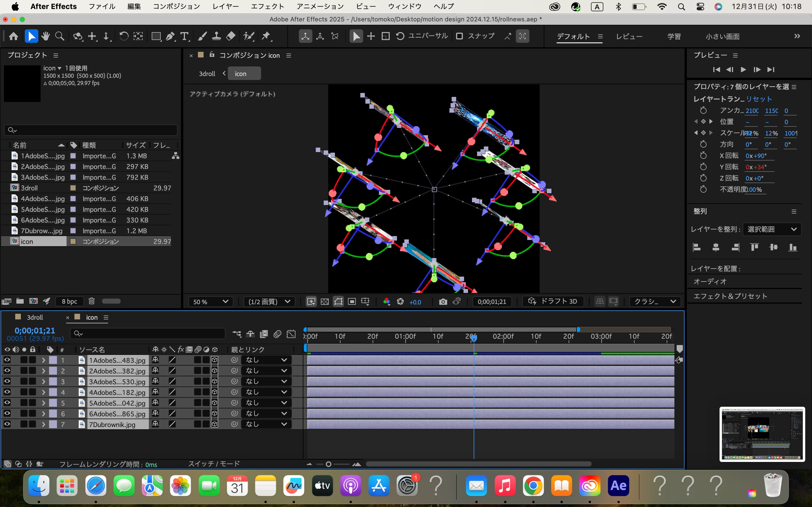This screenshot has height=507, width=812.
Task: Open the 50 % magnification dropdown
Action: 210,302
